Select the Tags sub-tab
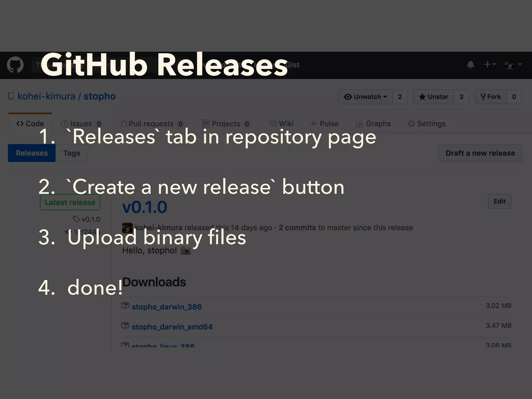Screen dimensions: 532x399 72,153
